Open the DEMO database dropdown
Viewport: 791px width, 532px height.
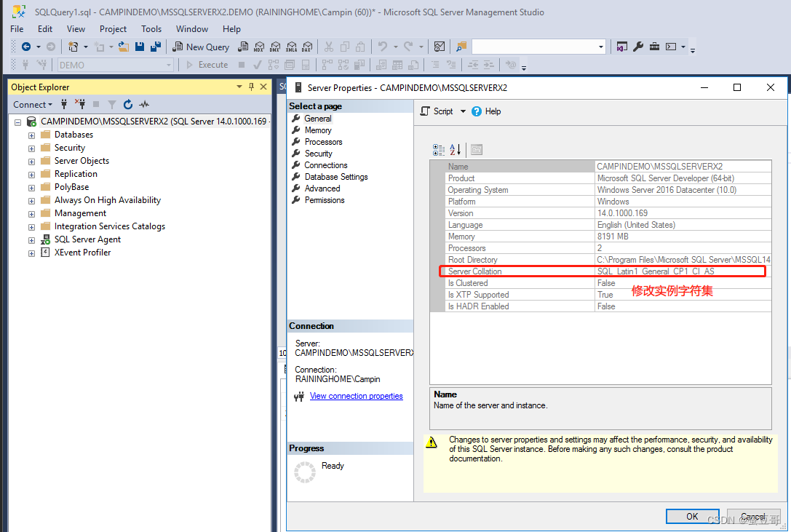(x=116, y=65)
